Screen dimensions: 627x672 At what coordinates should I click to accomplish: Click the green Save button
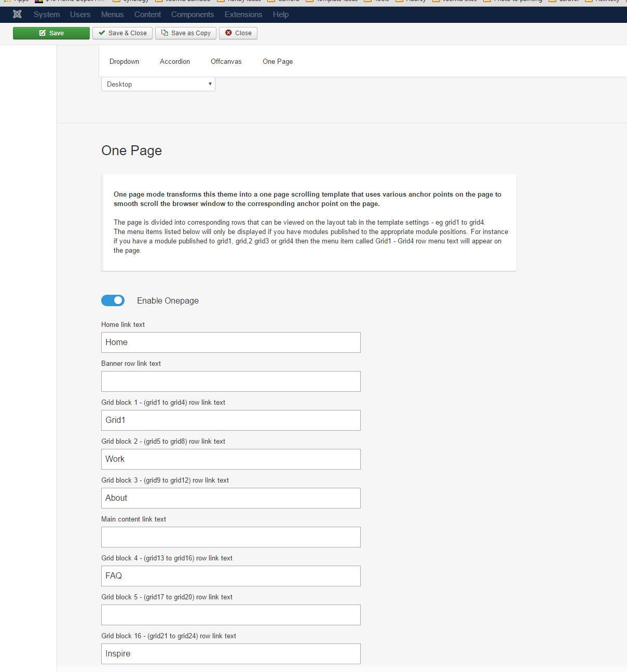pos(51,33)
